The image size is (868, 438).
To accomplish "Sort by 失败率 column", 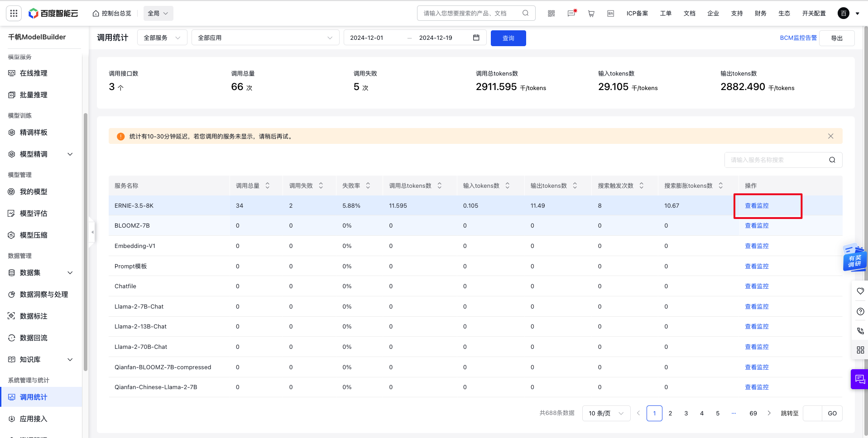I will (x=368, y=186).
